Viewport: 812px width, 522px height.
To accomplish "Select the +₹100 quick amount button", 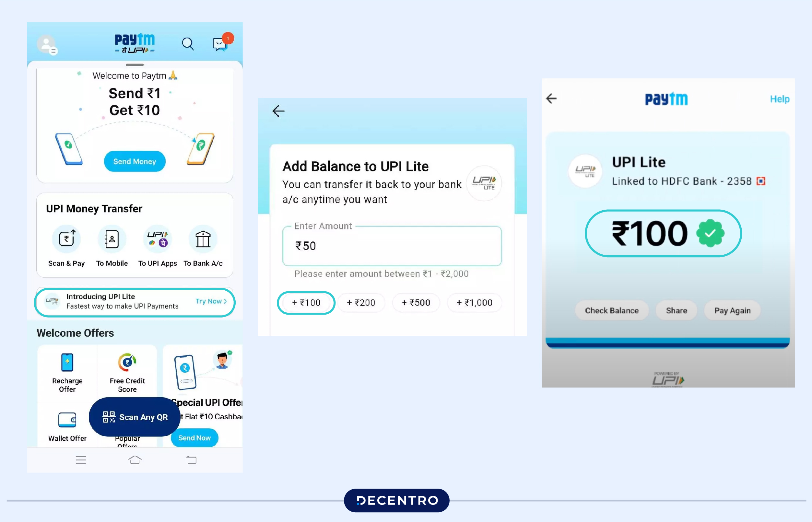I will coord(306,302).
